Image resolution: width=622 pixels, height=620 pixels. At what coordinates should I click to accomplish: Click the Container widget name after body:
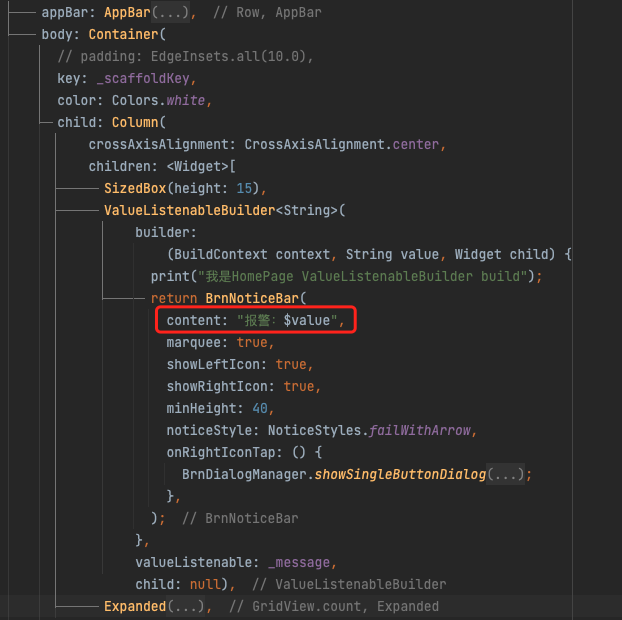tap(123, 35)
